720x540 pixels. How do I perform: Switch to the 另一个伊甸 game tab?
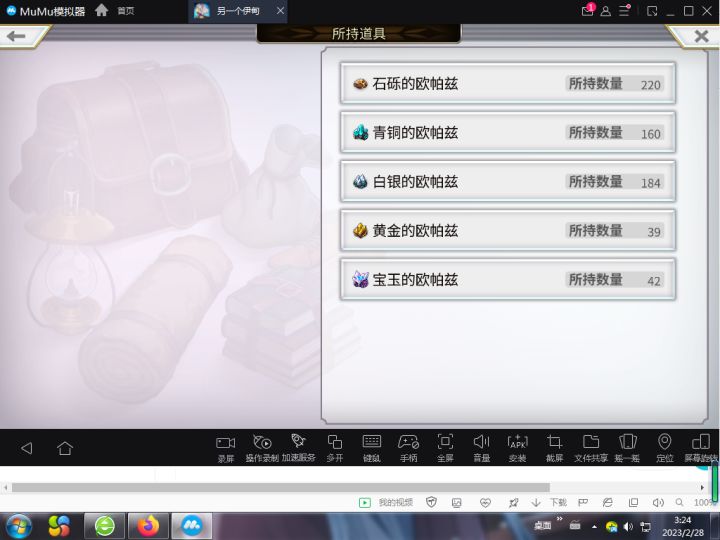tap(238, 11)
